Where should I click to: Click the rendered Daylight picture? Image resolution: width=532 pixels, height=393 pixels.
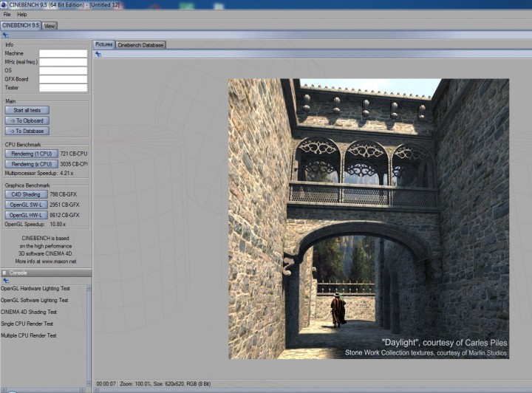tap(369, 219)
